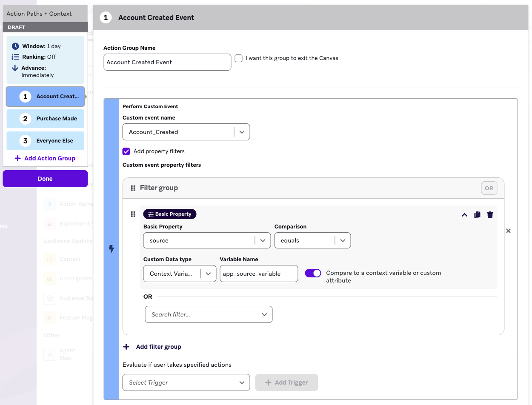The image size is (532, 405).
Task: Collapse the Basic Property filter with chevron up
Action: click(464, 215)
